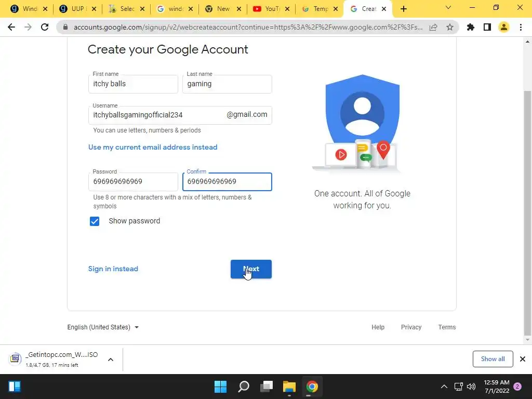Image resolution: width=532 pixels, height=399 pixels.
Task: Click the ISO file download icon
Action: pos(15,358)
